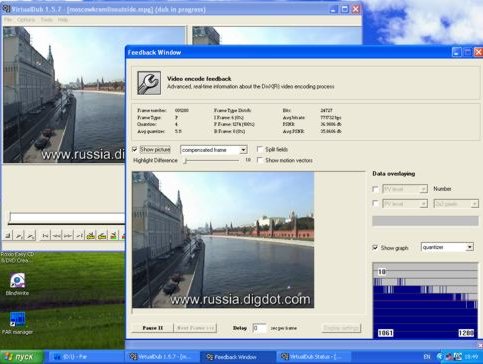Go to next keyframe

coord(102,236)
